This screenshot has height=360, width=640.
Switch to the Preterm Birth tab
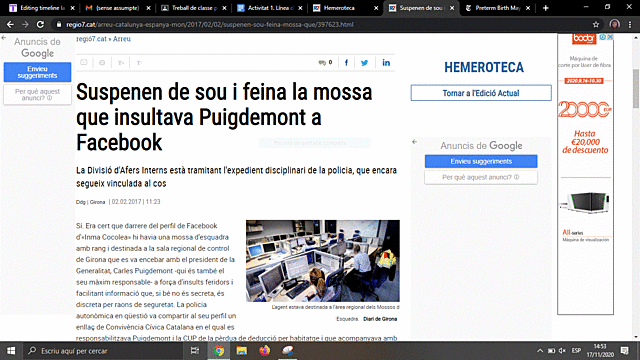point(493,8)
